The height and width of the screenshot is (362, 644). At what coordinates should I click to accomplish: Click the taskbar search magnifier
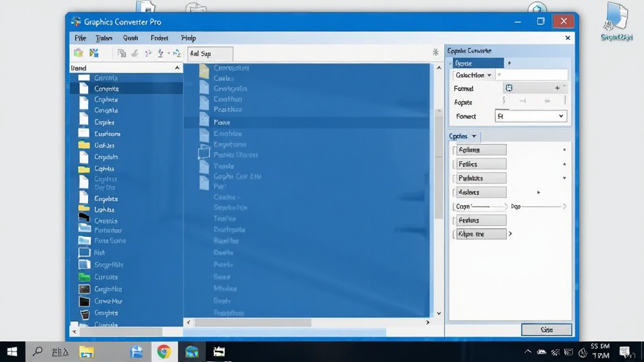38,352
